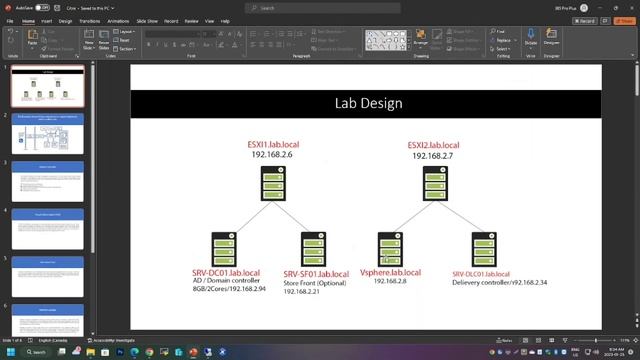
Task: Click the Reuse Slides icon
Action: coord(104,35)
